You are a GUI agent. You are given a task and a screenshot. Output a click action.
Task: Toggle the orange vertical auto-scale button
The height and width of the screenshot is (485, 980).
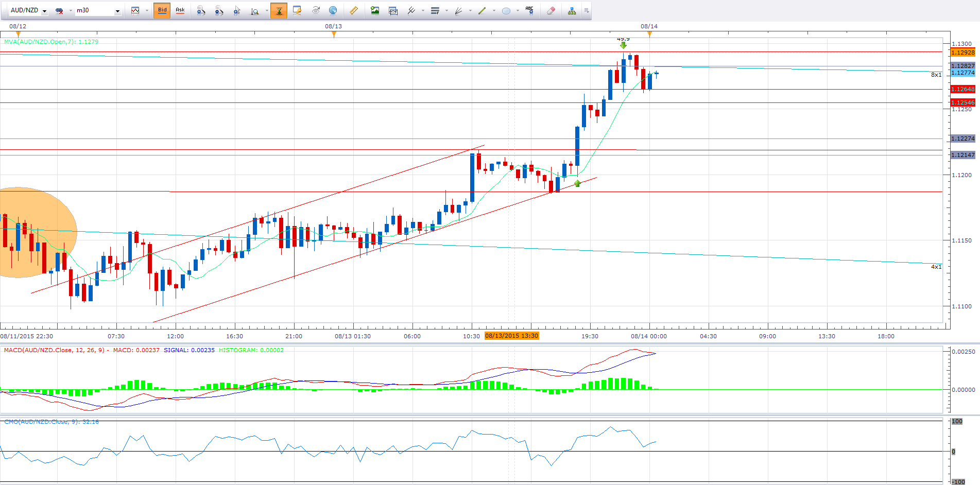pos(279,10)
